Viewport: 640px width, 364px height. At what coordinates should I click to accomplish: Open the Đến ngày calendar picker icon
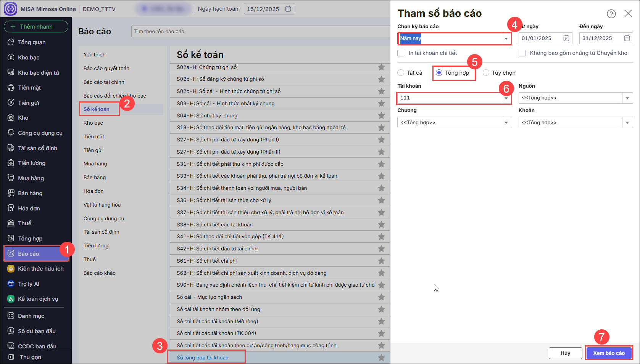click(x=627, y=38)
